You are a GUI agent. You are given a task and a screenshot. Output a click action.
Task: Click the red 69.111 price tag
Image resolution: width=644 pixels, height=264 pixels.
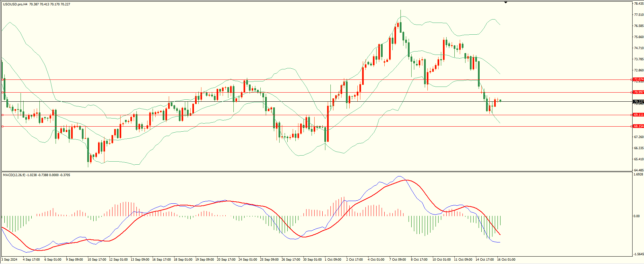click(638, 115)
